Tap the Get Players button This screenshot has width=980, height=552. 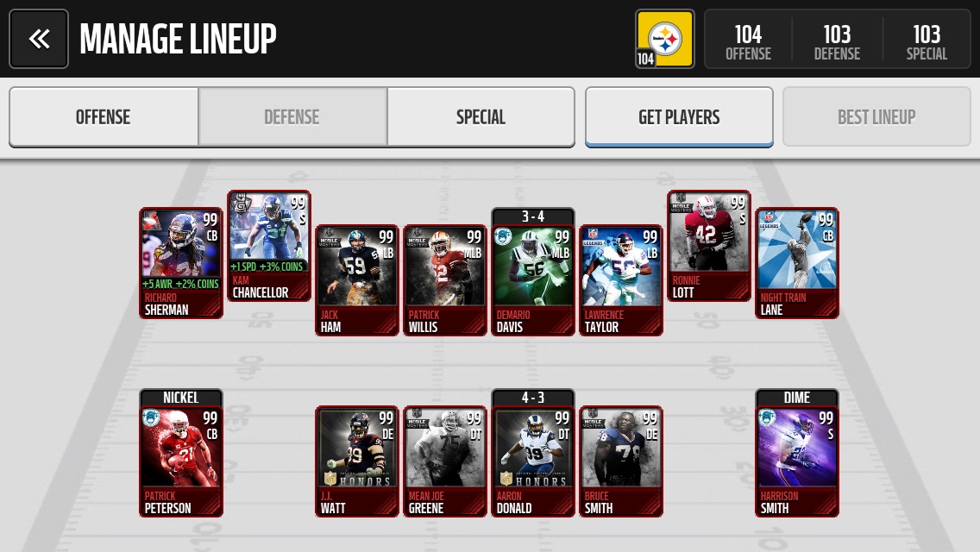click(679, 117)
